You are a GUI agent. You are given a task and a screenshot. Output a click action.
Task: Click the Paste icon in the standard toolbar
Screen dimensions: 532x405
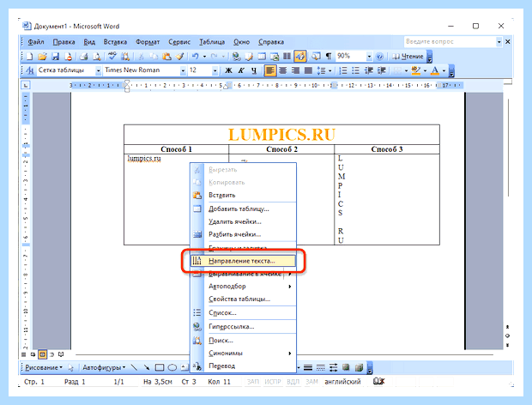(x=166, y=57)
